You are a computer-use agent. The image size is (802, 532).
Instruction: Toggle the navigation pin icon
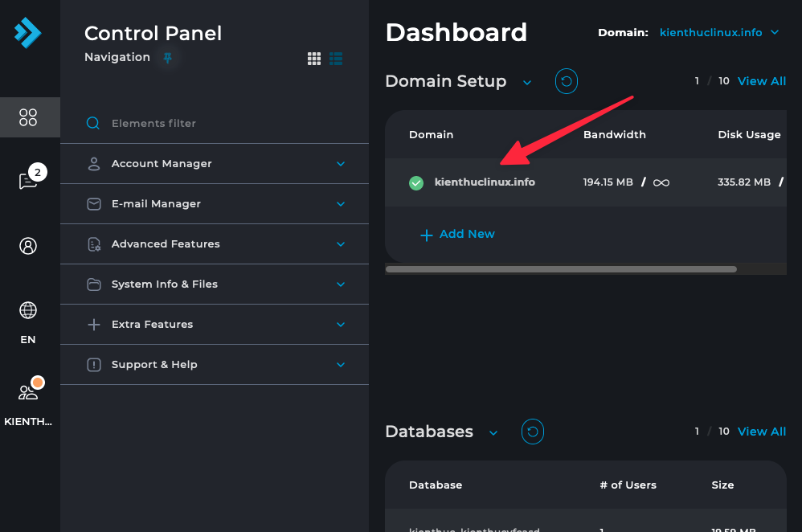tap(167, 58)
